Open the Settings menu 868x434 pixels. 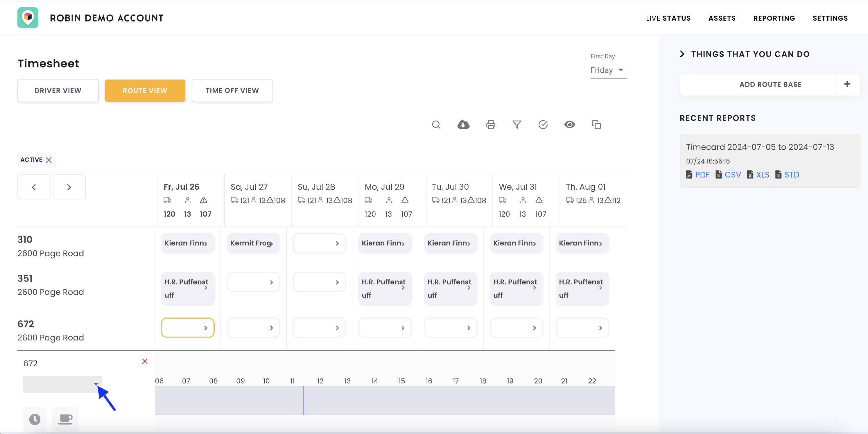point(830,18)
